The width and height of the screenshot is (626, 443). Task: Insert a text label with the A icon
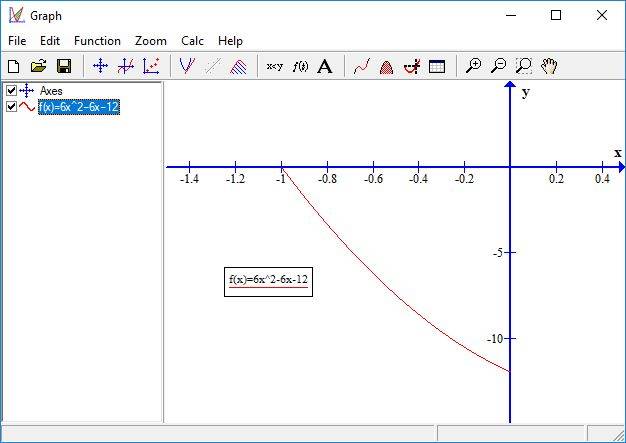pyautogui.click(x=325, y=66)
